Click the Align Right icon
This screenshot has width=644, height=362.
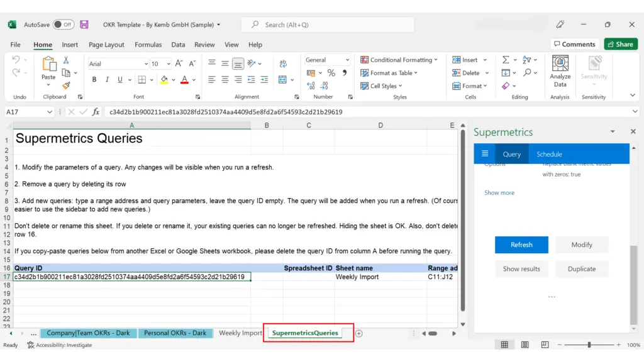click(x=238, y=80)
